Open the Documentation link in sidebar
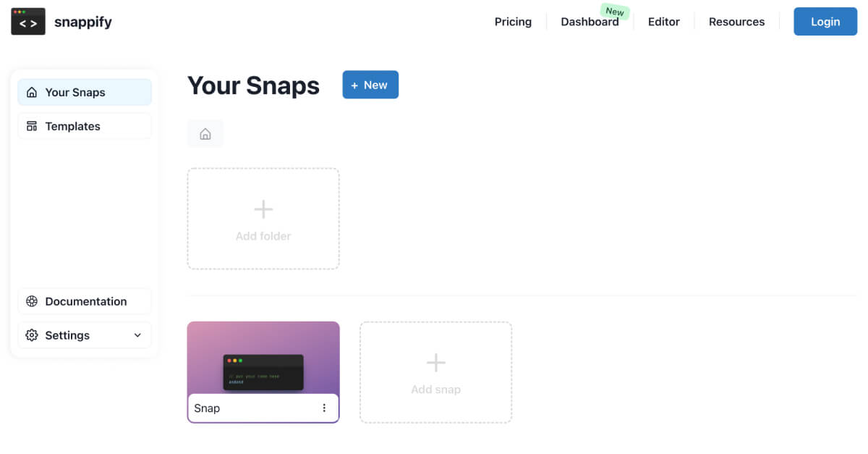868x454 pixels. [85, 301]
